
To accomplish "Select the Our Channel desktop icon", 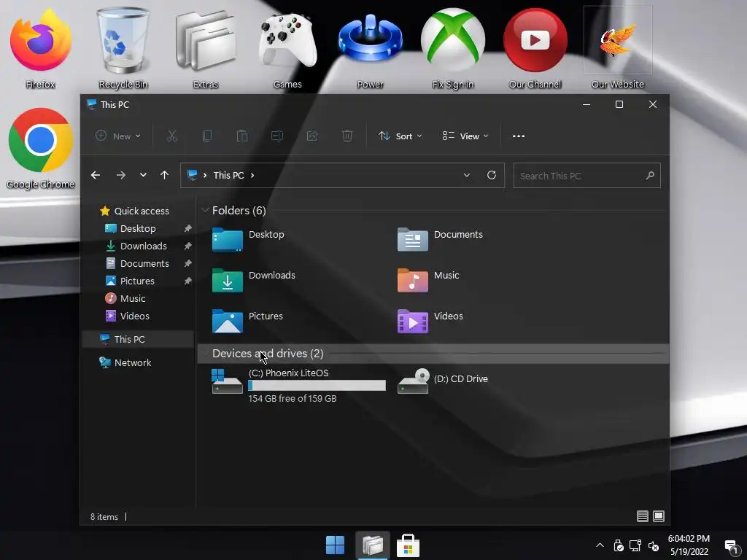I will tap(535, 49).
